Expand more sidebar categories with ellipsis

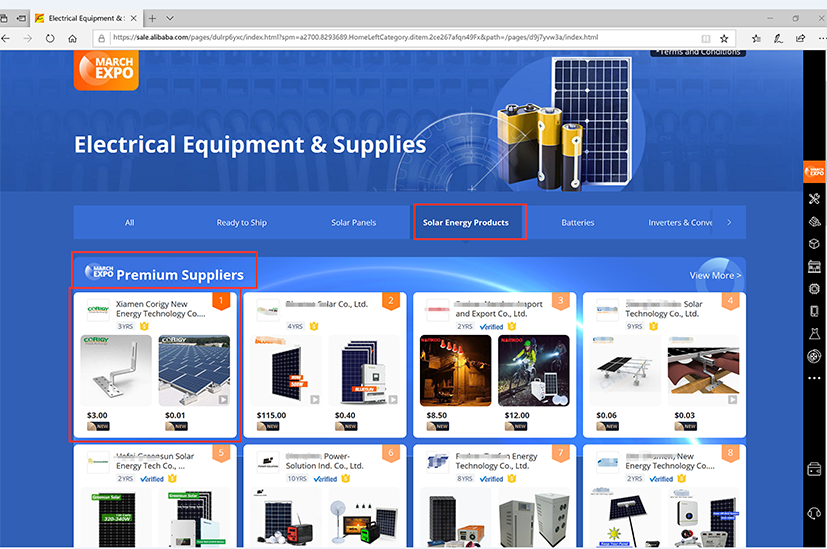[x=814, y=378]
